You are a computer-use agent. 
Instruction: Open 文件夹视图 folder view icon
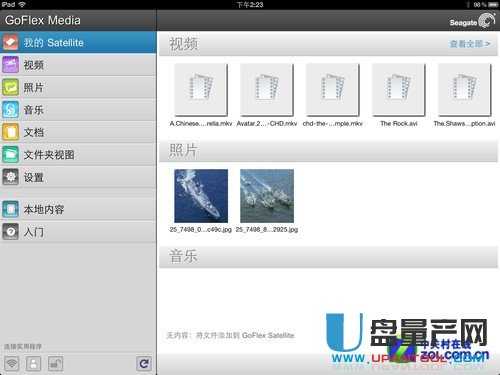10,154
